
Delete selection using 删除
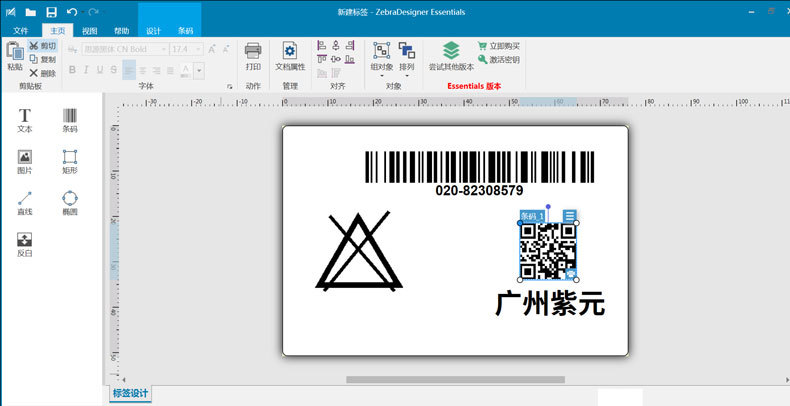point(42,73)
